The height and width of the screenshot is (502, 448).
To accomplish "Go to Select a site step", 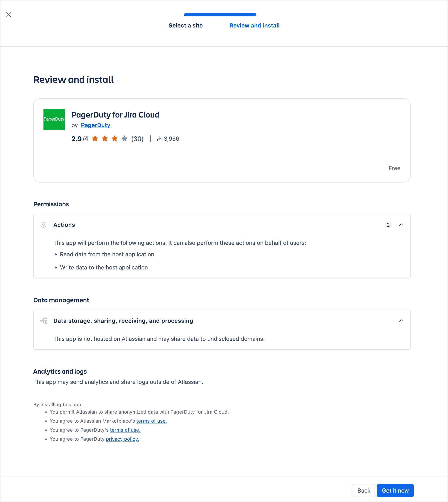I will pos(185,26).
